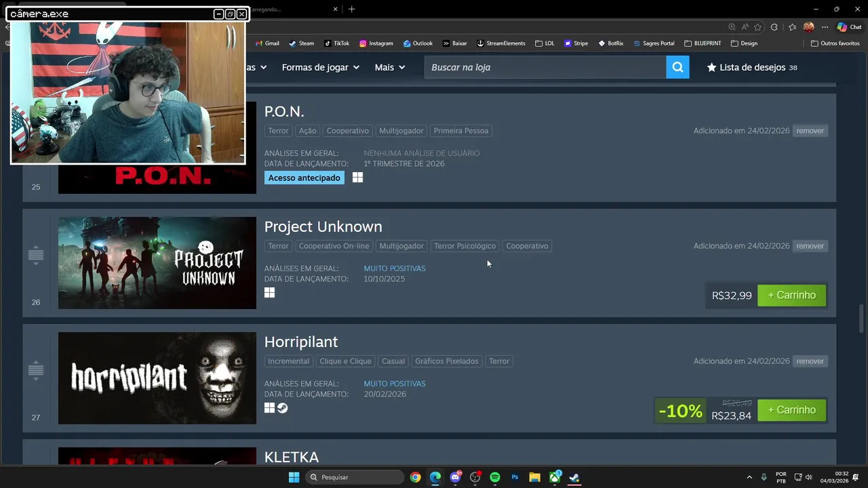Add Horripilant to cart
868x488 pixels.
point(791,410)
